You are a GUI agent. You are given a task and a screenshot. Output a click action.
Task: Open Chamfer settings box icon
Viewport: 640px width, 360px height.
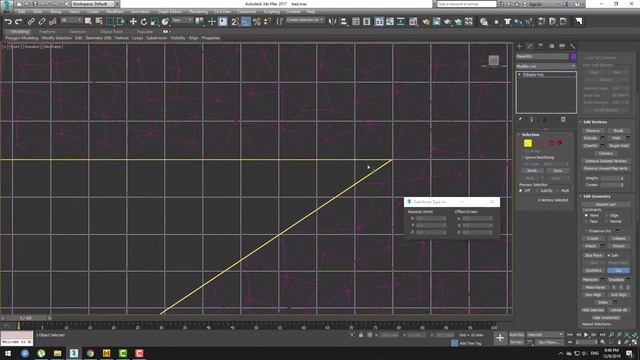pyautogui.click(x=602, y=146)
